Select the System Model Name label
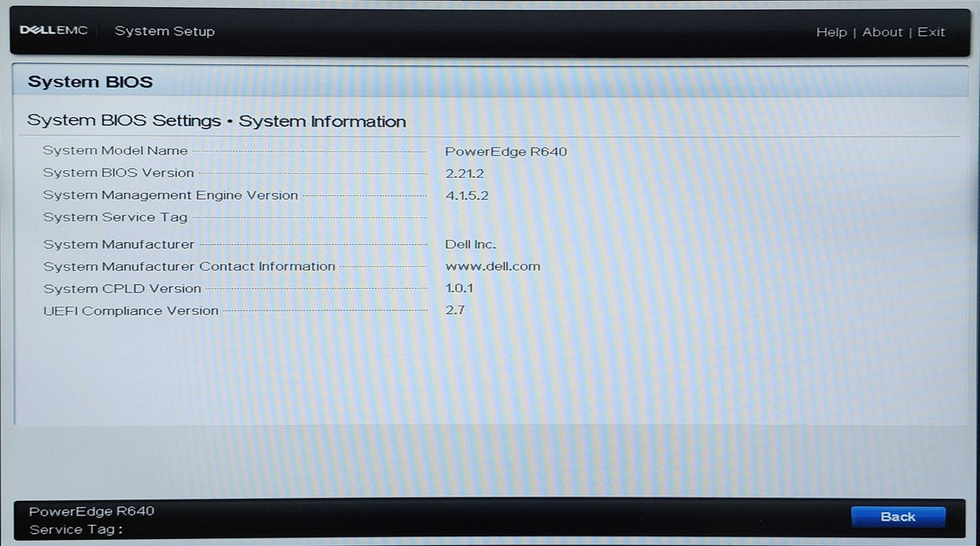Image resolution: width=980 pixels, height=546 pixels. coord(115,151)
